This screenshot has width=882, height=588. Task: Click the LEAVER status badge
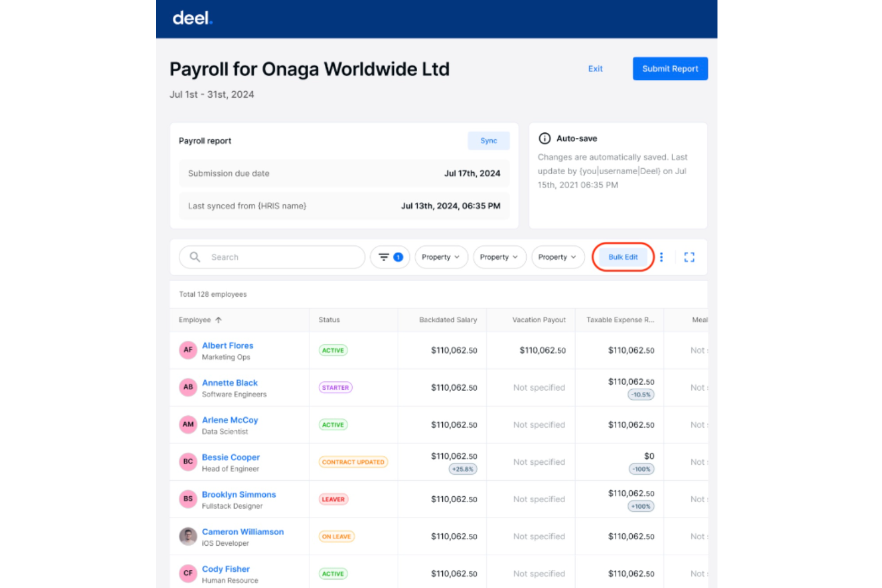pyautogui.click(x=334, y=499)
